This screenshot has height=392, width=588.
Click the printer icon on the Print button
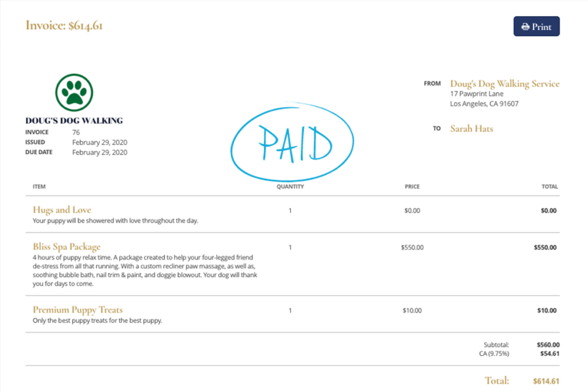tap(525, 26)
